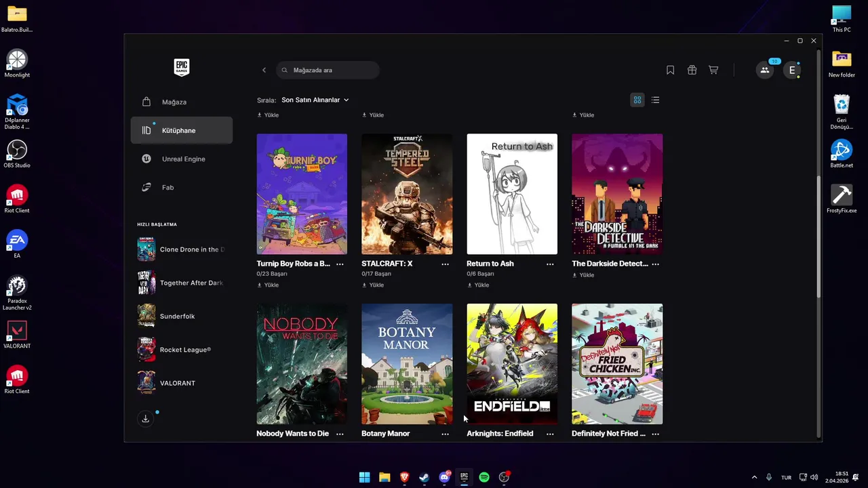
Task: Open the friends list icon
Action: [765, 70]
